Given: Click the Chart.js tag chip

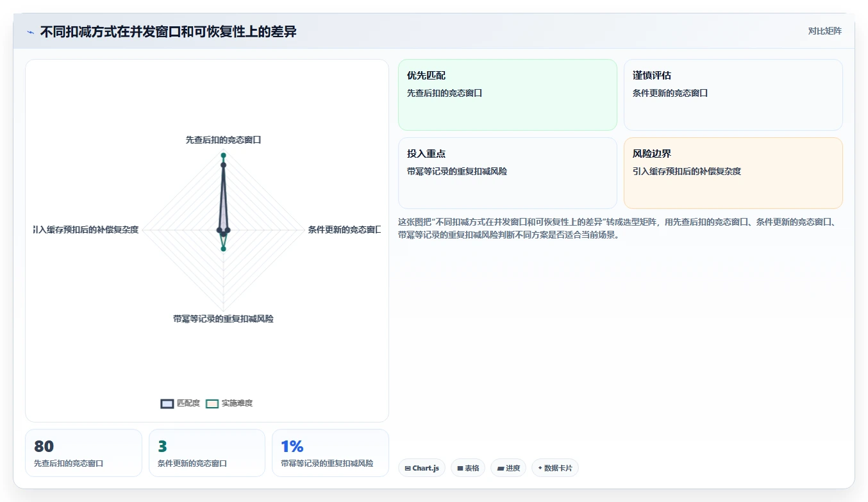Looking at the screenshot, I should pos(422,468).
